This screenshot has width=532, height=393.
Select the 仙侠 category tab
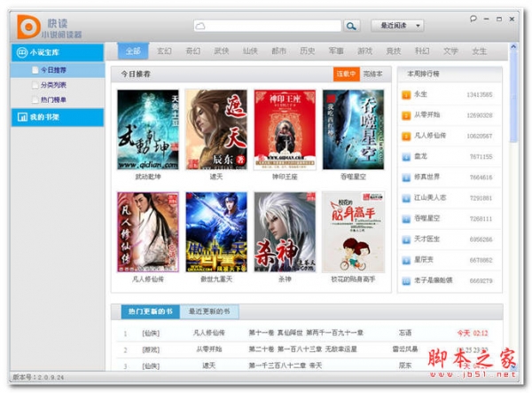coord(250,51)
